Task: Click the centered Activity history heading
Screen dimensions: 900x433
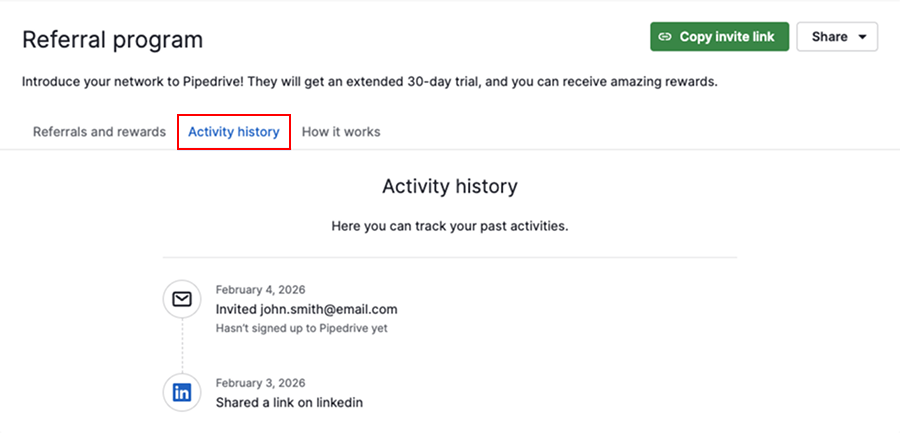Action: coord(449,186)
